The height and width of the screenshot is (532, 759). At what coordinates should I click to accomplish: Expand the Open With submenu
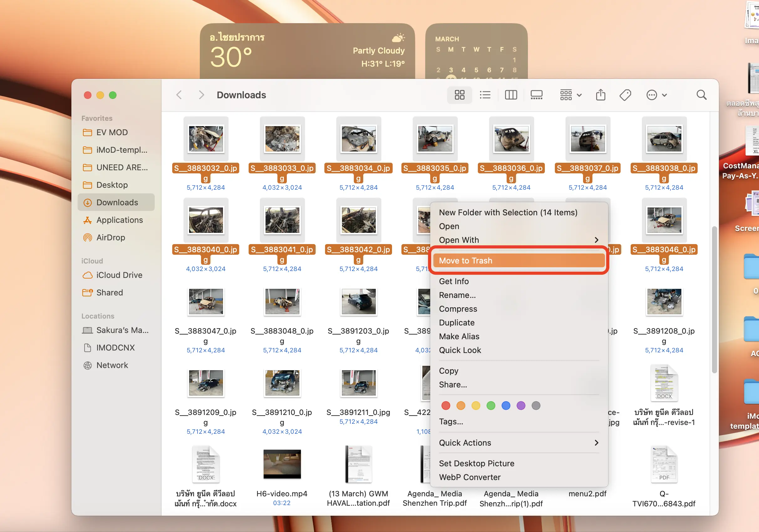(x=596, y=240)
